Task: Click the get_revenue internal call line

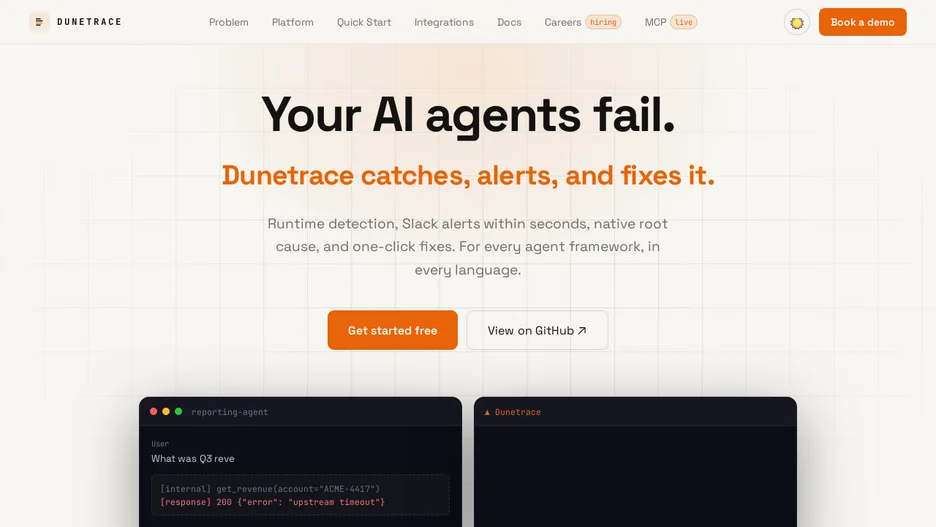Action: pos(270,489)
